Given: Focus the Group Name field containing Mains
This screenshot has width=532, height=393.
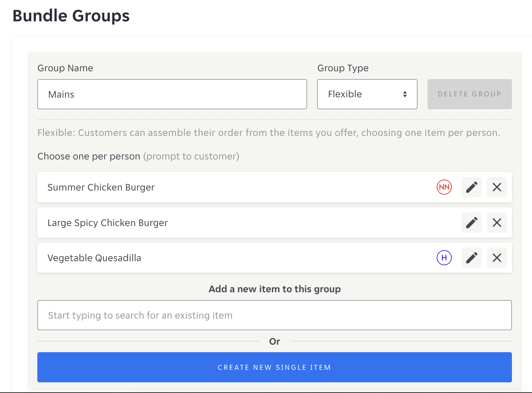Looking at the screenshot, I should click(x=172, y=94).
